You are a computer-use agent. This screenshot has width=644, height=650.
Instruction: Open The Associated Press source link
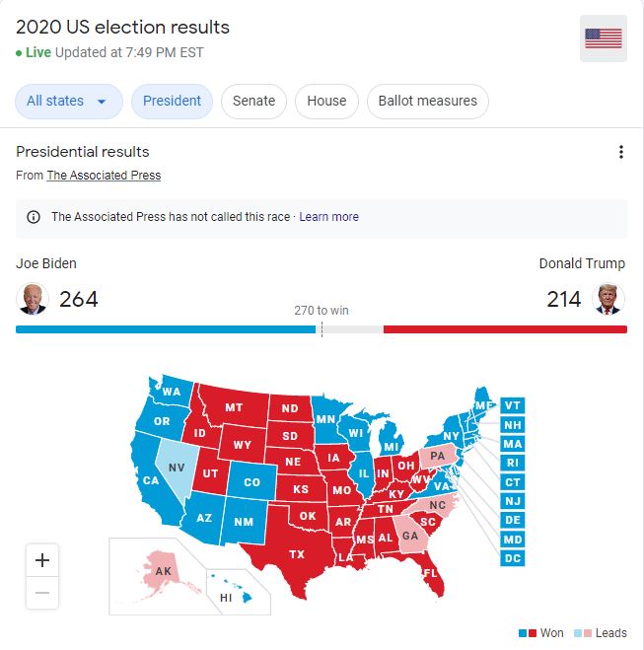coord(104,176)
